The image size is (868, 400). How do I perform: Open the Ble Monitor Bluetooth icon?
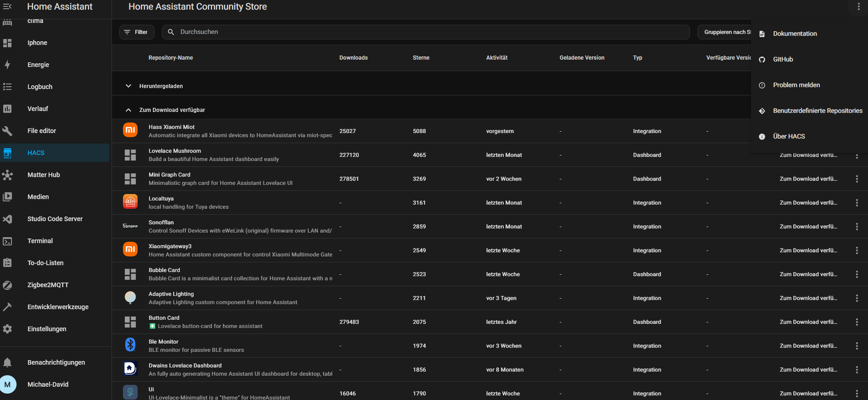[130, 345]
